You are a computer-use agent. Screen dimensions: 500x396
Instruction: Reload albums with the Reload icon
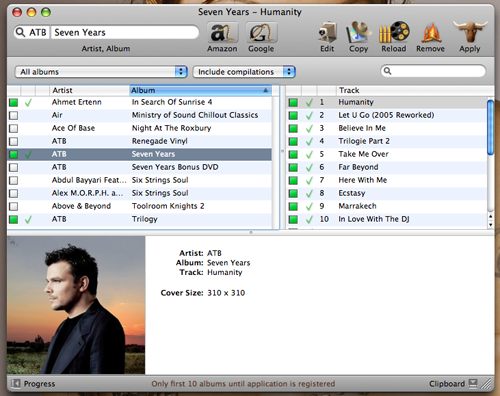click(x=394, y=33)
